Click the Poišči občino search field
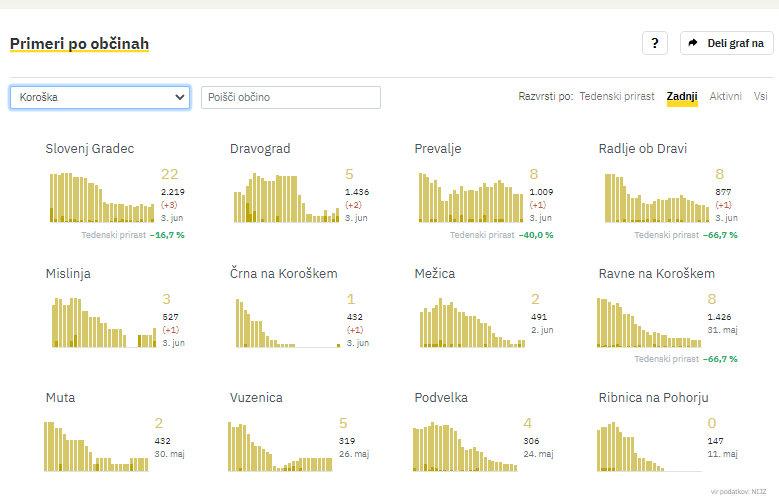 point(290,97)
